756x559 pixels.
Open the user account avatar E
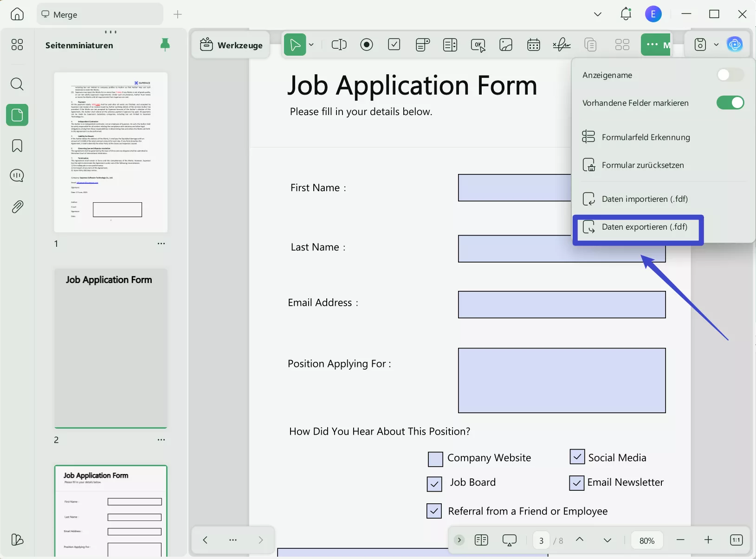pyautogui.click(x=653, y=14)
